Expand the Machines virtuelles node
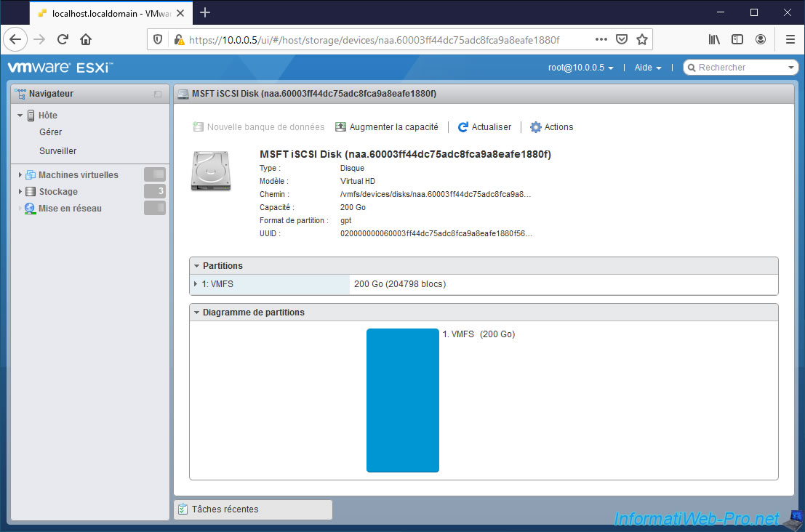 tap(20, 175)
